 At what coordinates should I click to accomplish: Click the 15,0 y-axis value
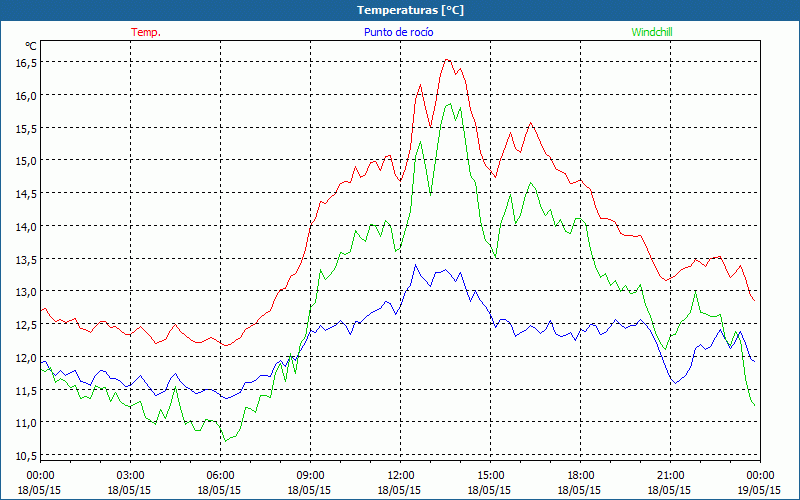tap(27, 161)
